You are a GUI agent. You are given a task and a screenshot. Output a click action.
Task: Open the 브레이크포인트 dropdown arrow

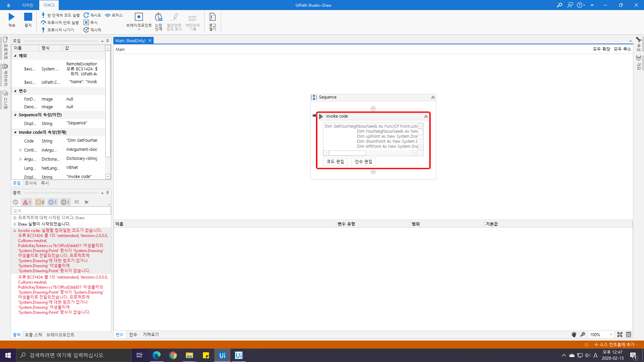click(139, 29)
